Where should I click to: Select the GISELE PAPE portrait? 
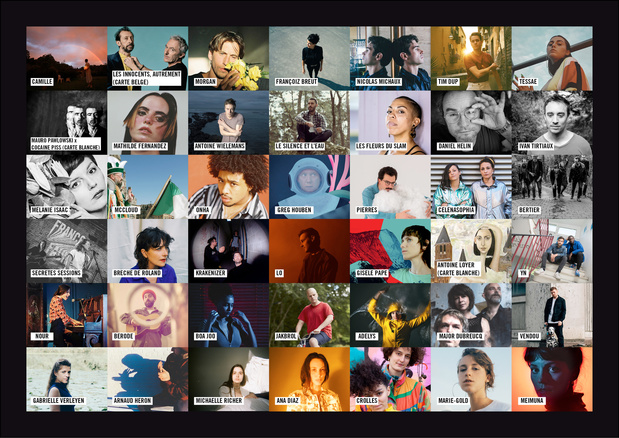pos(390,251)
